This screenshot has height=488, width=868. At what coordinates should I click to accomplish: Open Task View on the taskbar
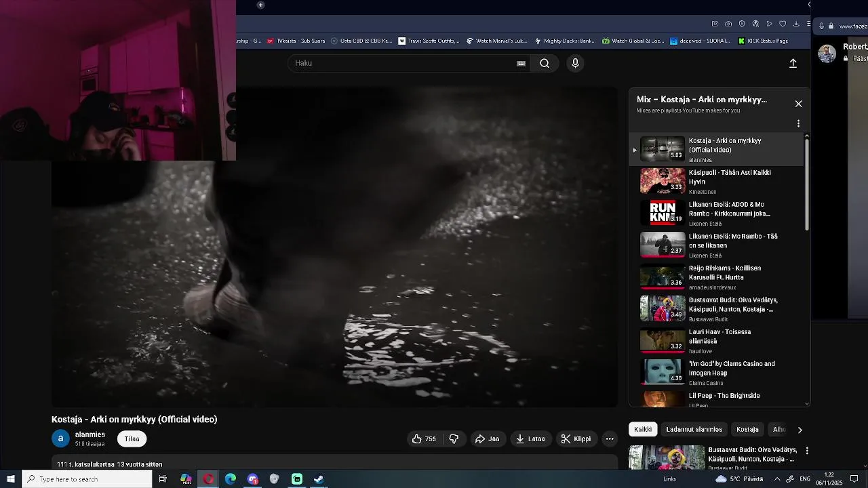point(163,479)
